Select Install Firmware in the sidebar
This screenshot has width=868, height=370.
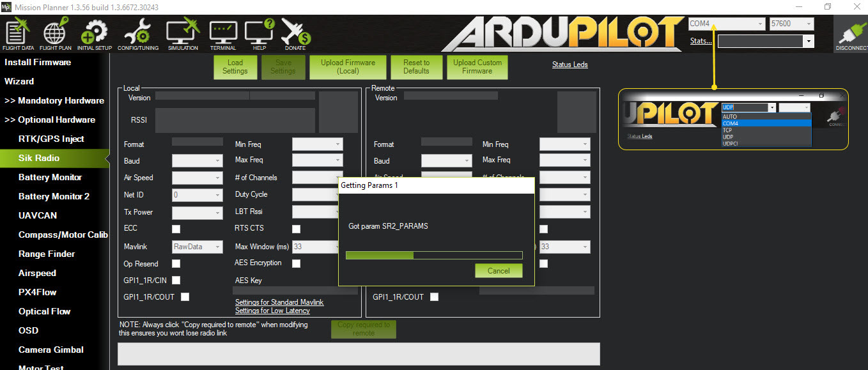(38, 62)
